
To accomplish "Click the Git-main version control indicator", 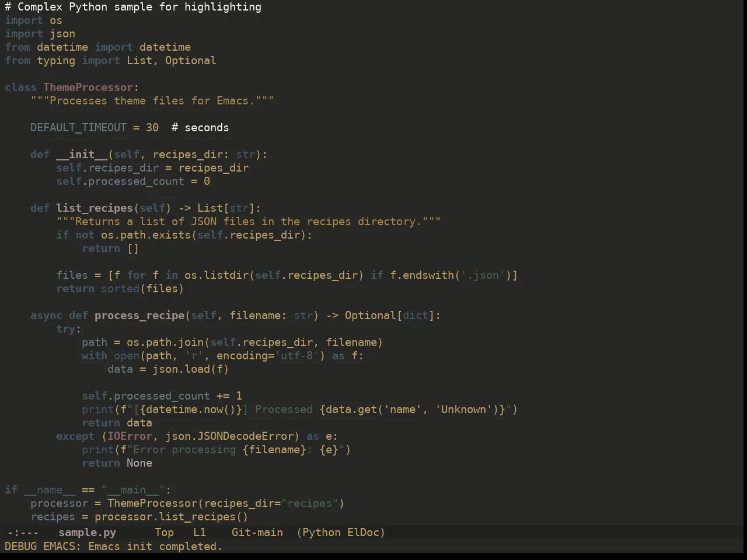I will pyautogui.click(x=257, y=532).
